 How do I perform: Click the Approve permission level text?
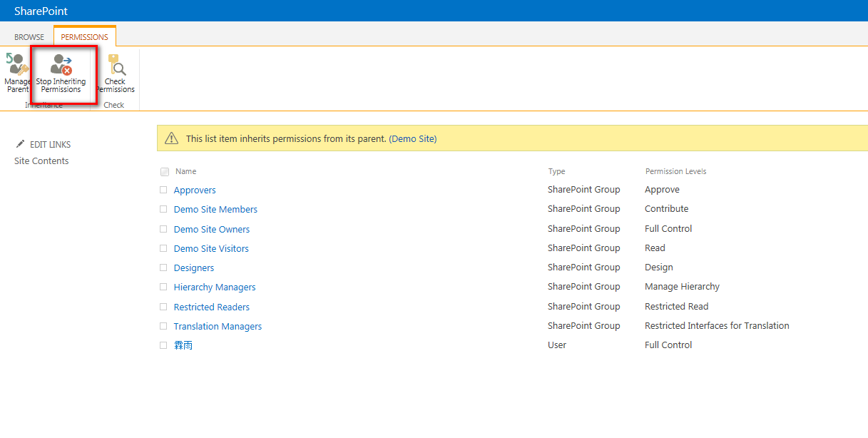(x=662, y=189)
